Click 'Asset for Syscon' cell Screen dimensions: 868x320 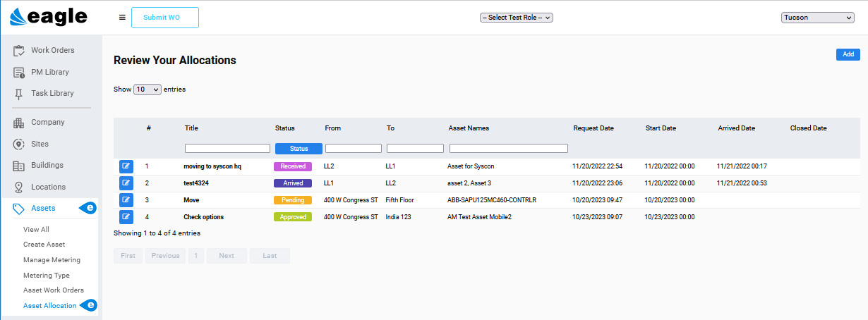click(471, 166)
